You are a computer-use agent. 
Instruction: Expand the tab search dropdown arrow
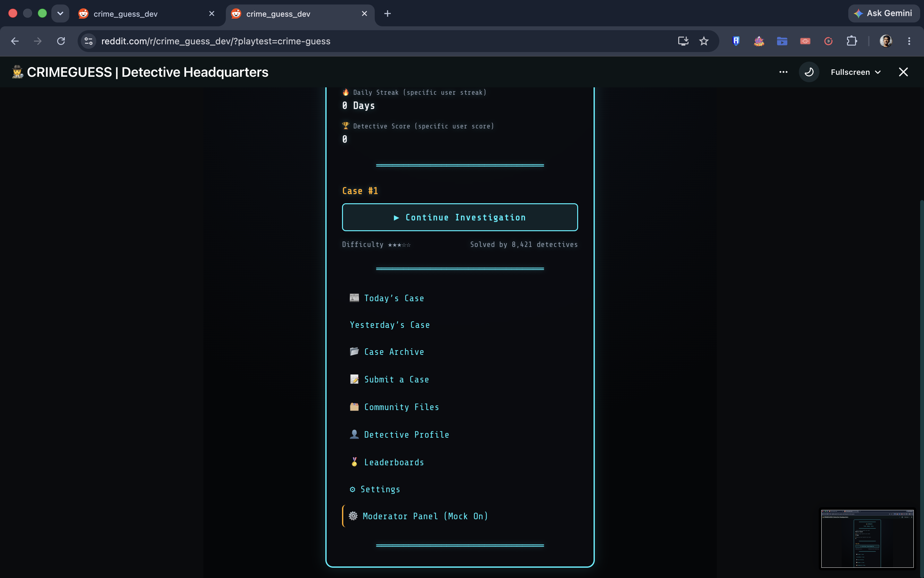point(60,13)
